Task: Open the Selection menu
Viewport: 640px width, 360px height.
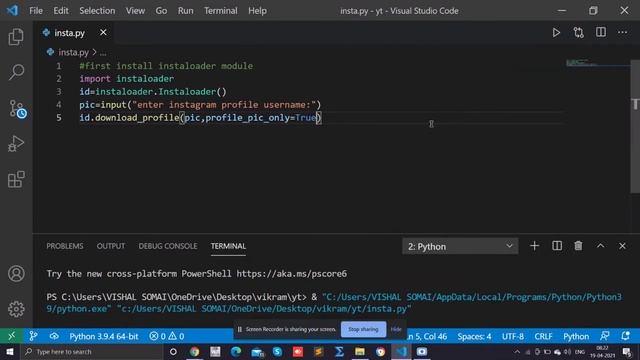Action: tap(97, 11)
